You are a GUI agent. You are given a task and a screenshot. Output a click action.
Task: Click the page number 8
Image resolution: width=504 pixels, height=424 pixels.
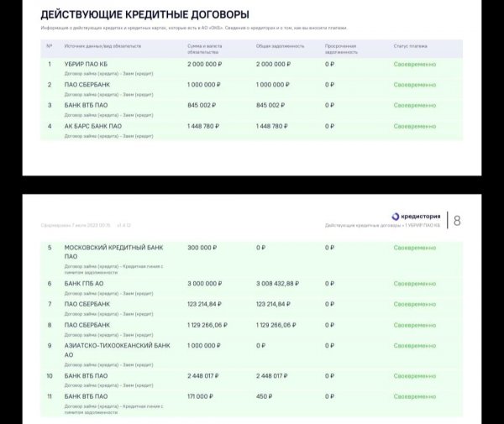pos(457,221)
